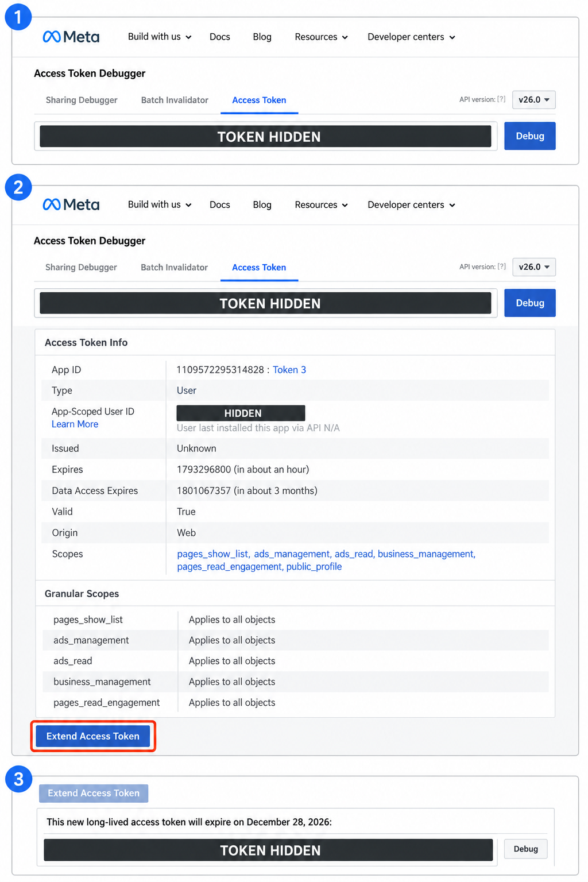This screenshot has width=588, height=882.
Task: Open the pages_read_engagement scope link
Action: point(230,567)
